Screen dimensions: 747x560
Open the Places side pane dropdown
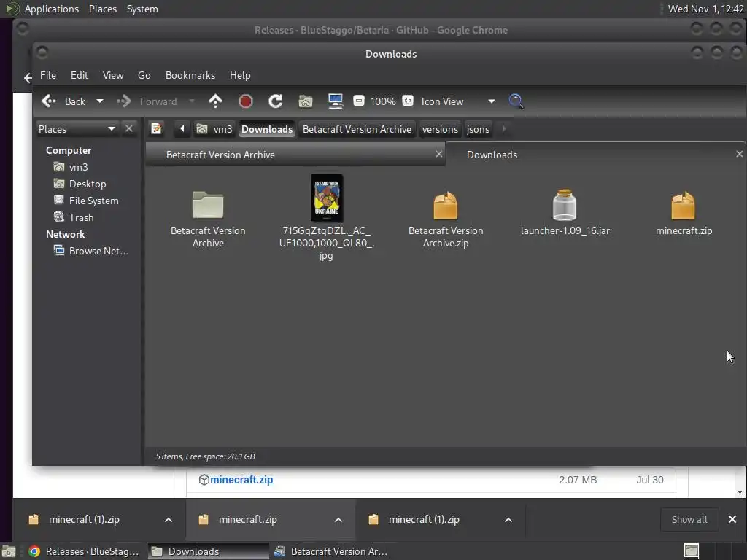coord(77,129)
